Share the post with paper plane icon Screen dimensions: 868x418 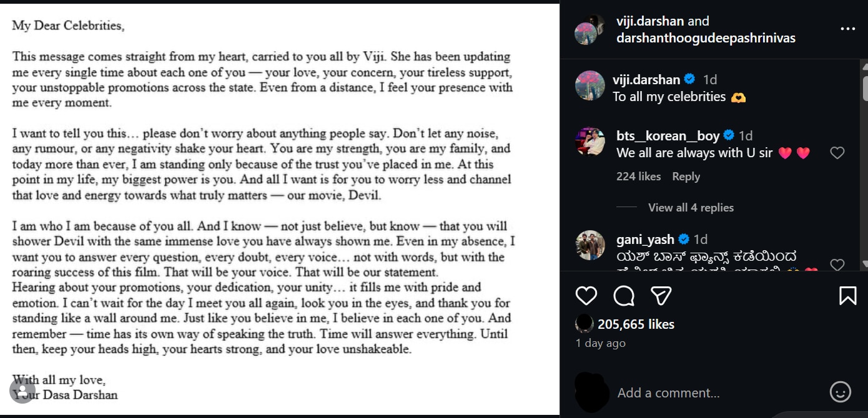(x=661, y=296)
